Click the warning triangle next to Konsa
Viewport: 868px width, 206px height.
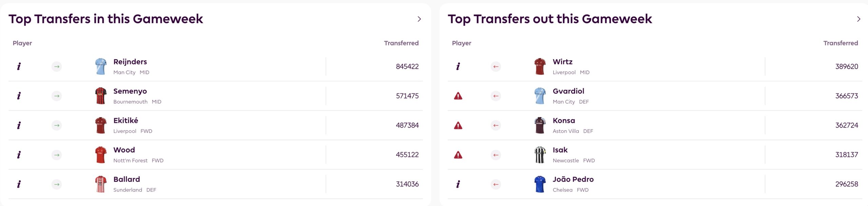pos(458,126)
